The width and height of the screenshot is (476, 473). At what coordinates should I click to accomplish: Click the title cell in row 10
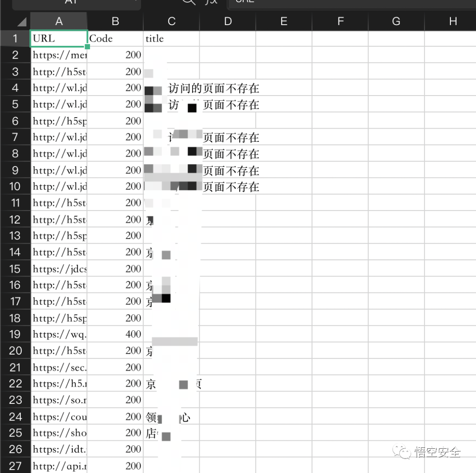point(171,186)
